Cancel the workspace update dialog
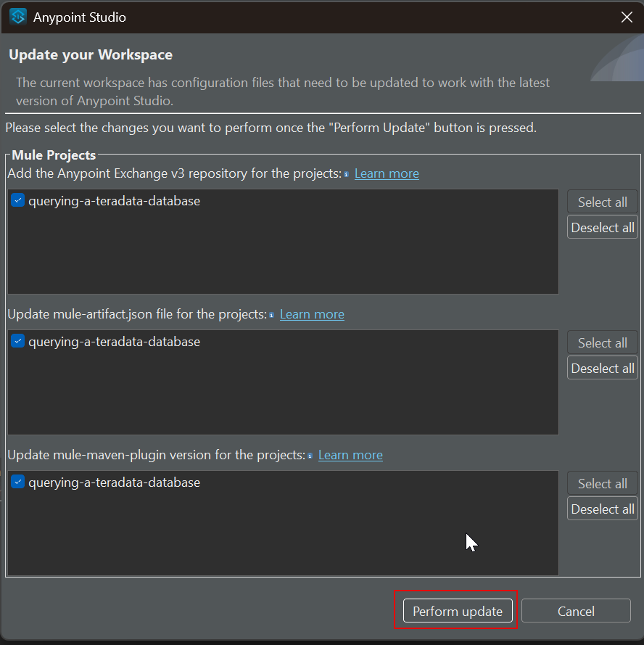This screenshot has height=645, width=644. [576, 611]
